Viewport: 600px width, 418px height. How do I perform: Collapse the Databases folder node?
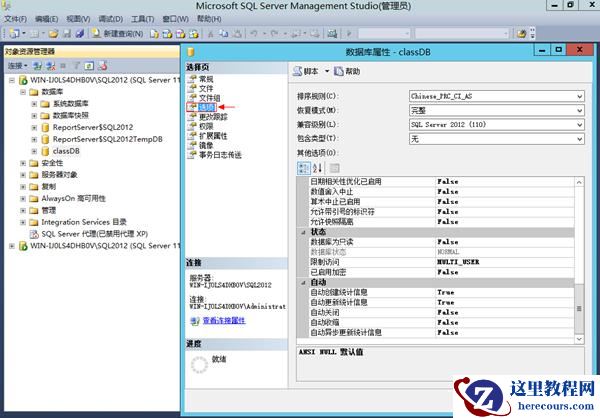pyautogui.click(x=23, y=92)
